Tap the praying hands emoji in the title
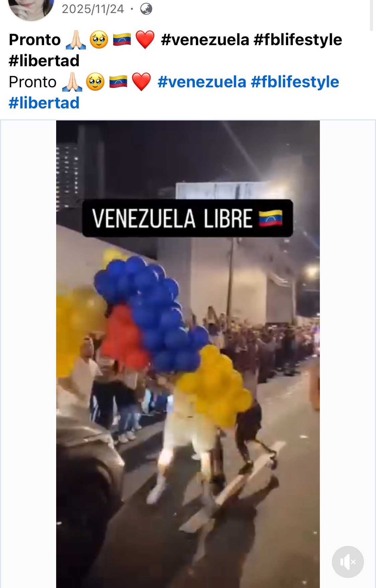The width and height of the screenshot is (376, 588). 76,40
